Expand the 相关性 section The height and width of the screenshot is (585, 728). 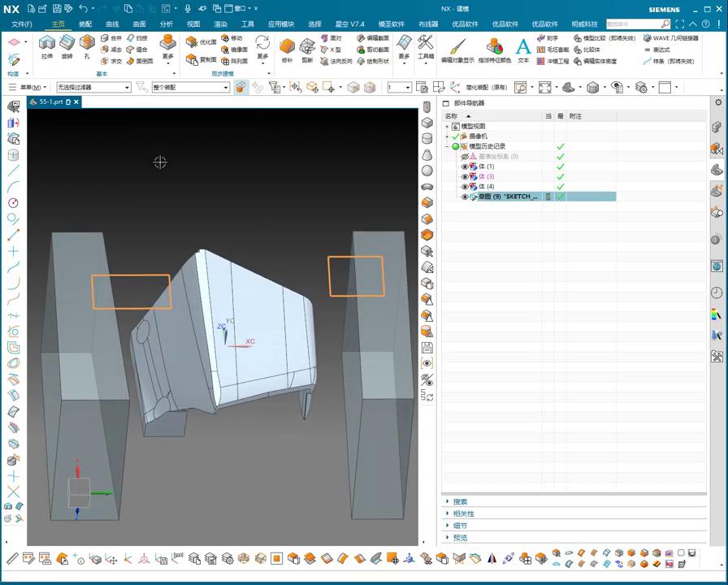pos(464,513)
